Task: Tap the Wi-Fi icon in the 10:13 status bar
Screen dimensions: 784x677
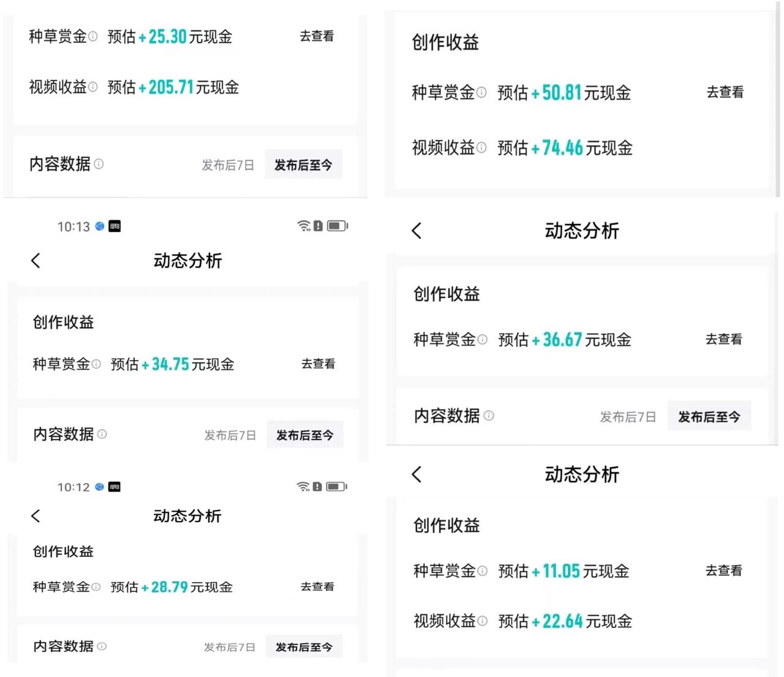Action: [303, 226]
